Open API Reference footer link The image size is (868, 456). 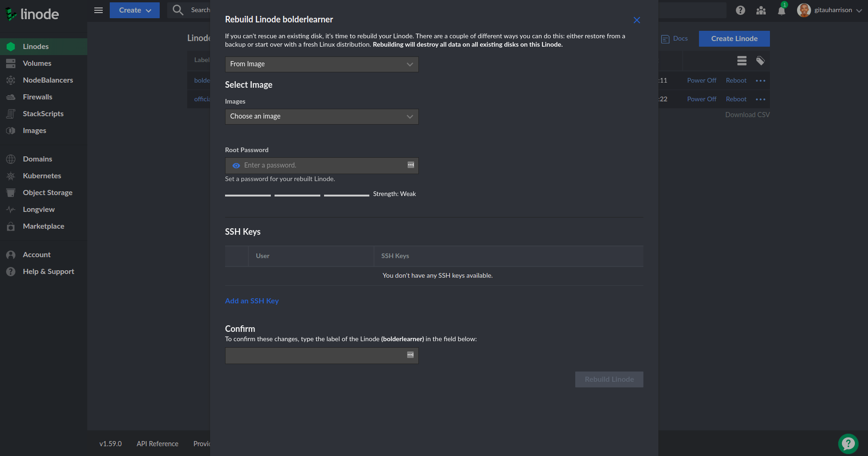click(157, 444)
